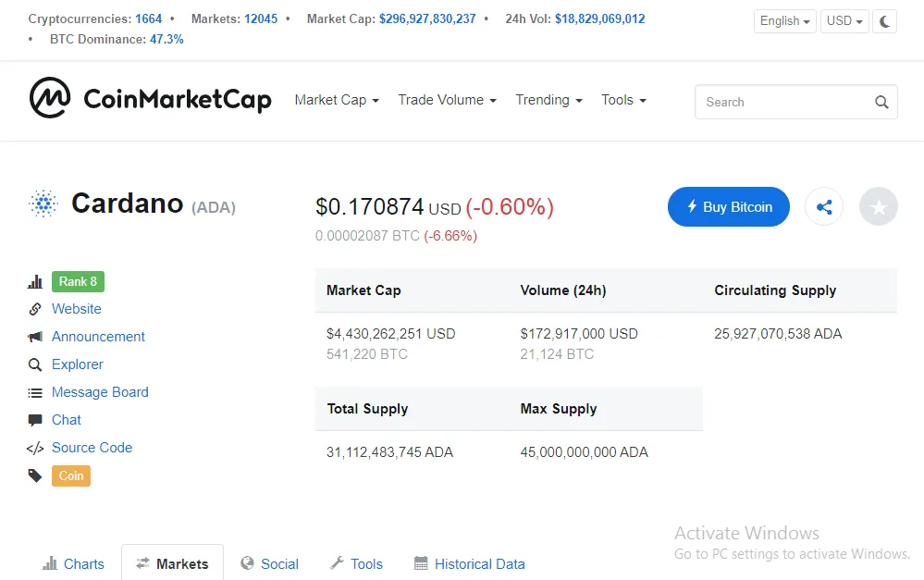This screenshot has height=580, width=924.
Task: Click the magnifier icon beside Explorer
Action: click(x=35, y=364)
